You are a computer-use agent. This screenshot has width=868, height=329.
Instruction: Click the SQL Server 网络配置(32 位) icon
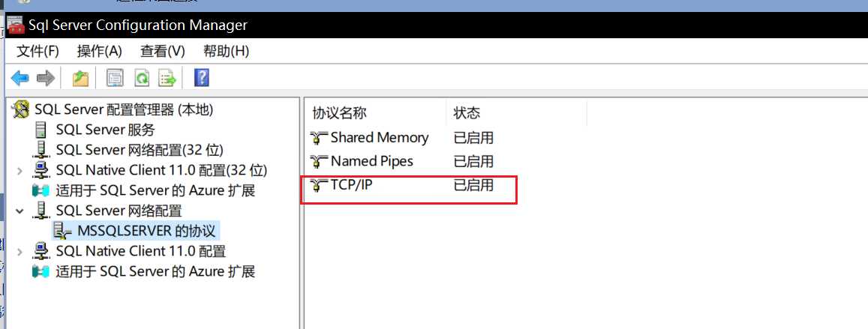pyautogui.click(x=41, y=151)
